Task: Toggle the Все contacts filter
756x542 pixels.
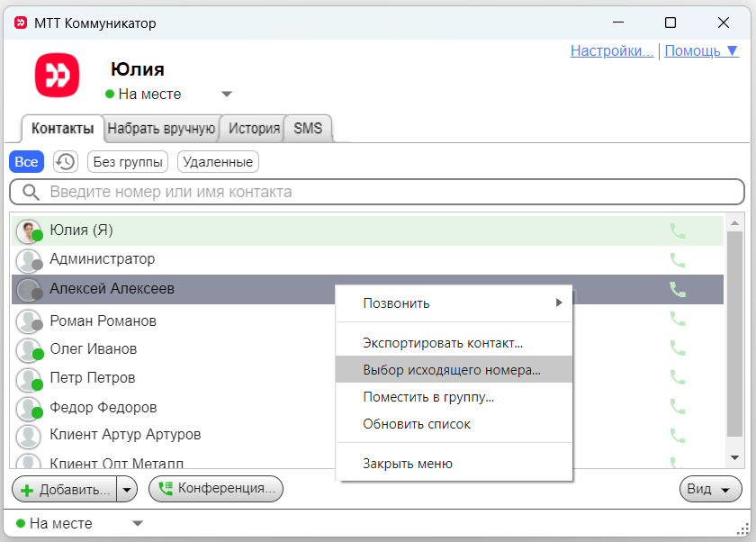Action: (x=26, y=162)
